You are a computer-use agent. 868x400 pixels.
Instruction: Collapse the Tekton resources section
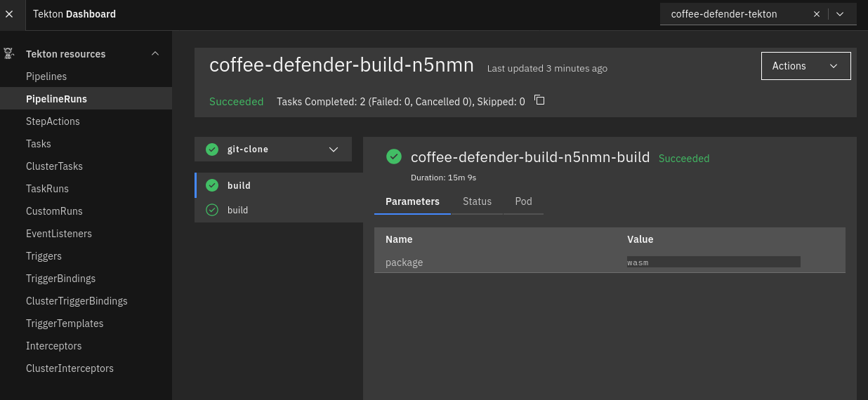pyautogui.click(x=155, y=54)
